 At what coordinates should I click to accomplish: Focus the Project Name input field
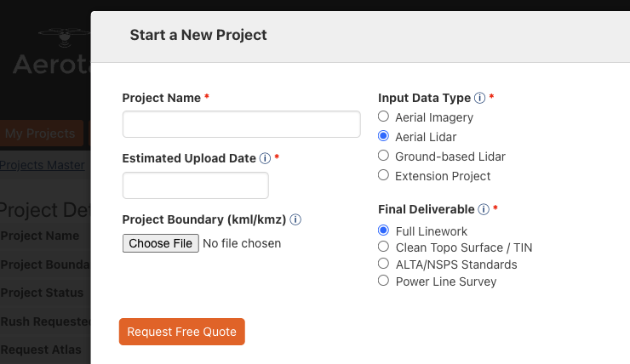coord(242,124)
